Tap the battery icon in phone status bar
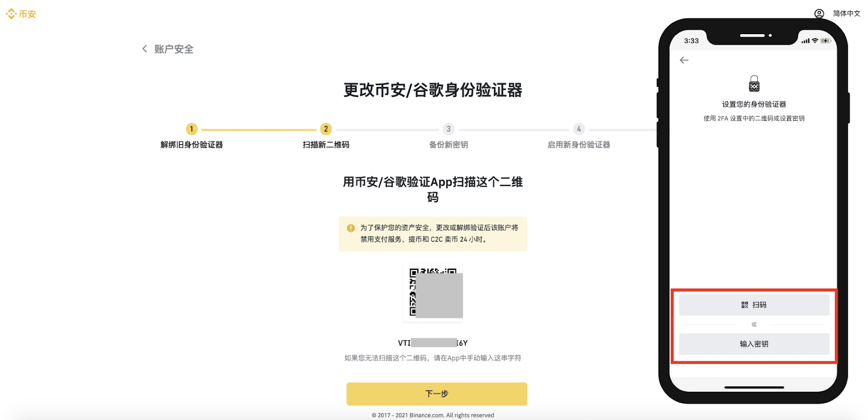This screenshot has height=420, width=868. tap(826, 41)
